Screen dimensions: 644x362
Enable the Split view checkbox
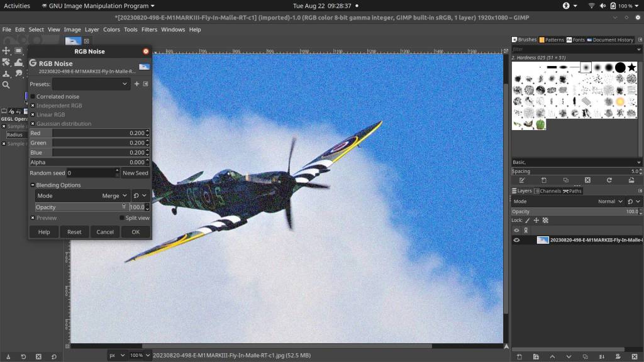(121, 218)
